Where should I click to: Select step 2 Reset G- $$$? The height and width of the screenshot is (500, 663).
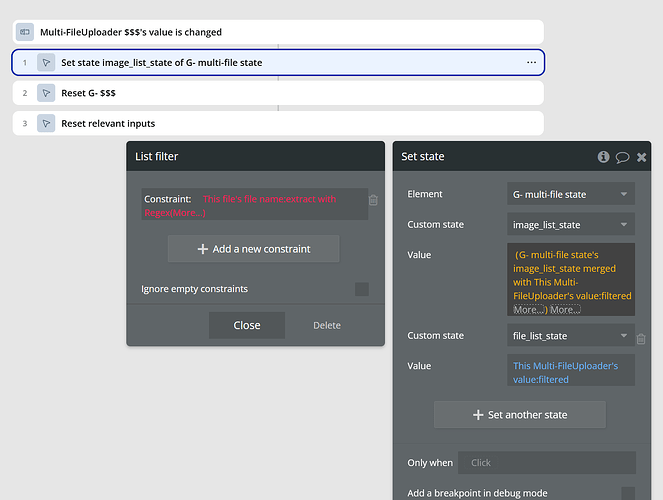tap(278, 93)
